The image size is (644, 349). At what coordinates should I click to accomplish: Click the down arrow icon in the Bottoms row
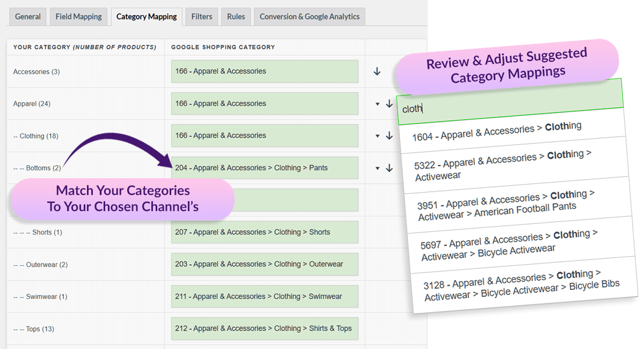[390, 168]
